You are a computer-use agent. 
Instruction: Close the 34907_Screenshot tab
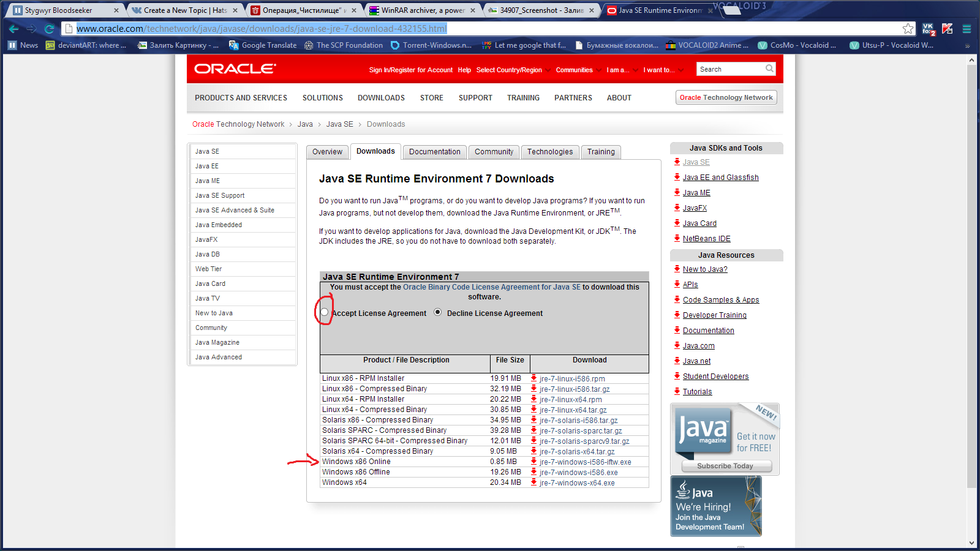(592, 10)
